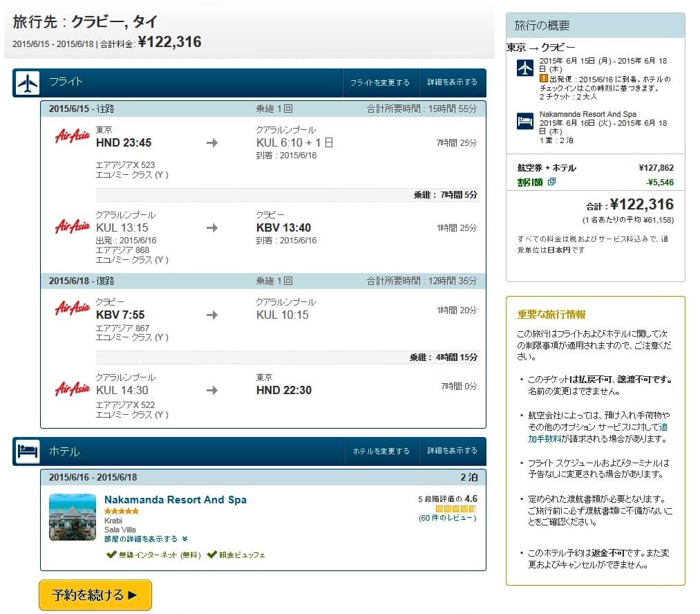This screenshot has height=614, width=700.
Task: Click the AirAsia logo for flight HND 23:45
Action: (73, 136)
